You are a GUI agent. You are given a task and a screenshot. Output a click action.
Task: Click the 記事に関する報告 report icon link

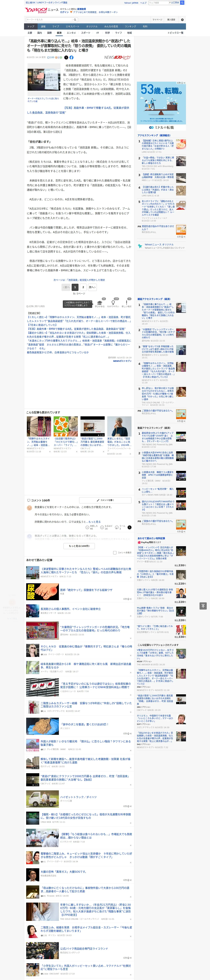36,306
